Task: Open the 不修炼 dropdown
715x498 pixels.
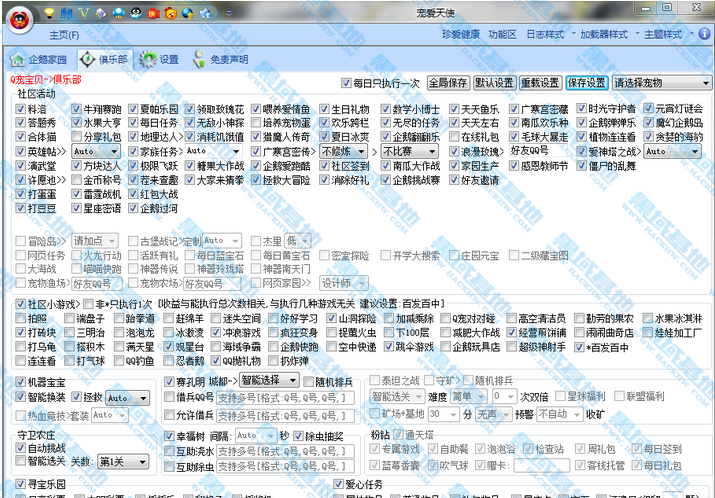Action: 343,151
